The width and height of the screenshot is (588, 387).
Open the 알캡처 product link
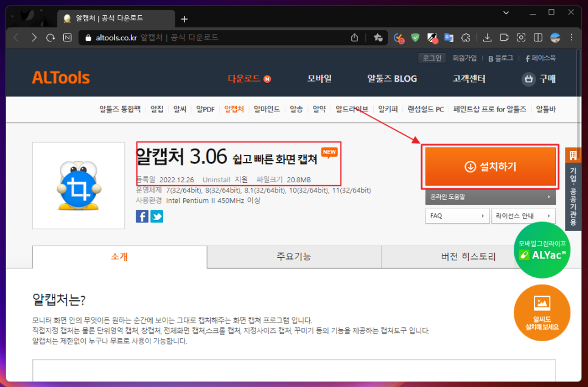point(234,109)
